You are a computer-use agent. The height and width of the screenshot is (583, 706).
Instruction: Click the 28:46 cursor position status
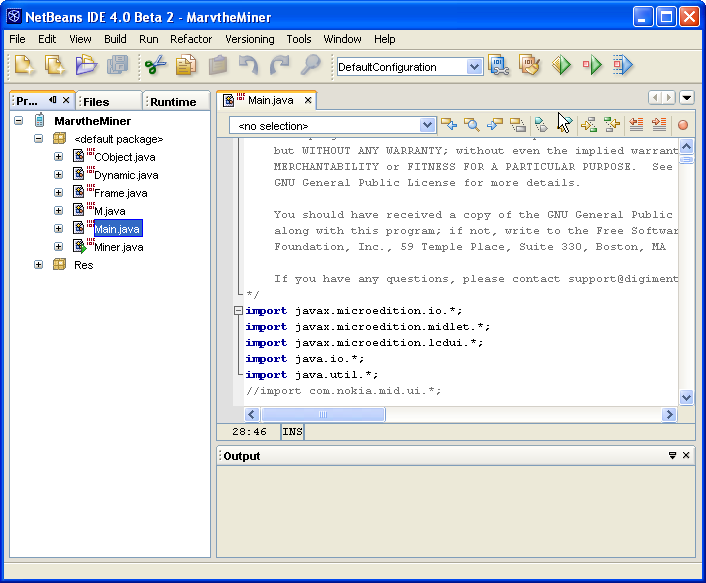pyautogui.click(x=249, y=432)
